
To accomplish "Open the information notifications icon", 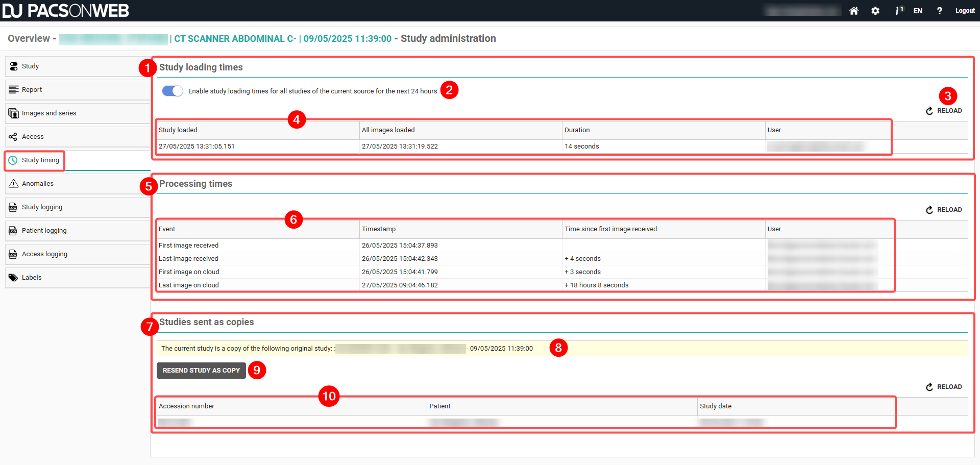I will tap(898, 11).
